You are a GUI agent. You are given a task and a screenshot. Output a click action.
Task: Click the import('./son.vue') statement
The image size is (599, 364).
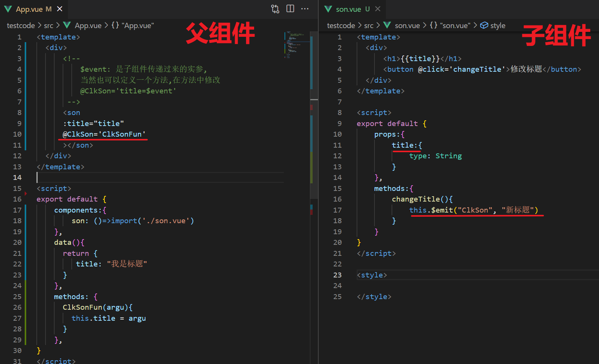(x=153, y=221)
